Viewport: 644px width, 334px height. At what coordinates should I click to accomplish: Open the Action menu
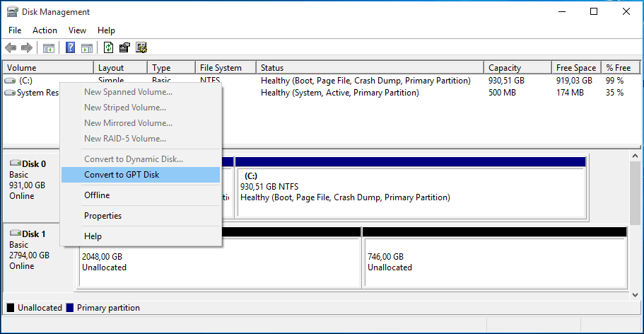tap(45, 30)
